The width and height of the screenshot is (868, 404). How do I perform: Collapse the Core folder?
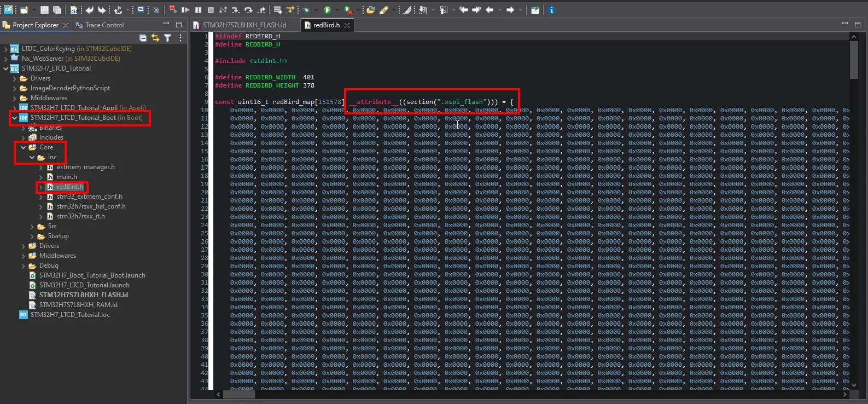23,147
